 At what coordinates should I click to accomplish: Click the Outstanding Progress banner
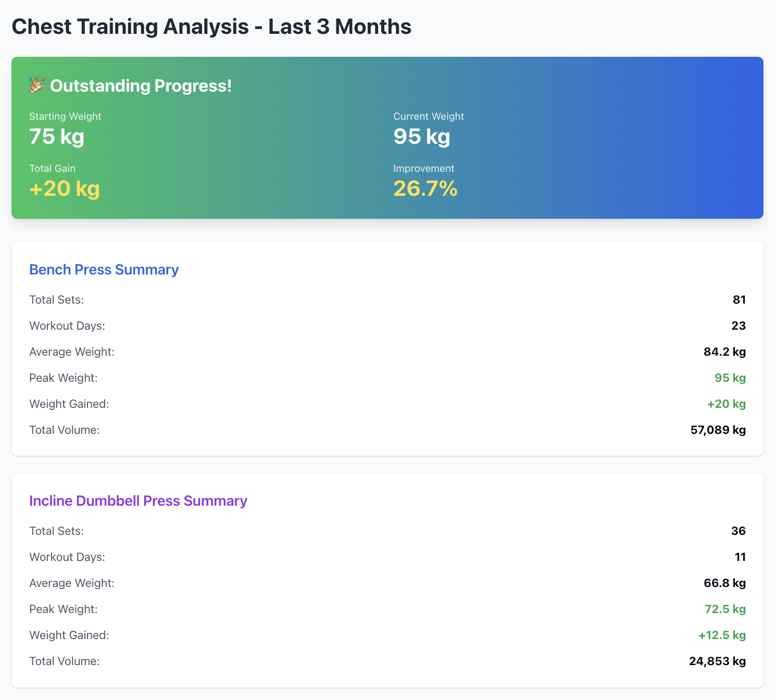tap(388, 137)
